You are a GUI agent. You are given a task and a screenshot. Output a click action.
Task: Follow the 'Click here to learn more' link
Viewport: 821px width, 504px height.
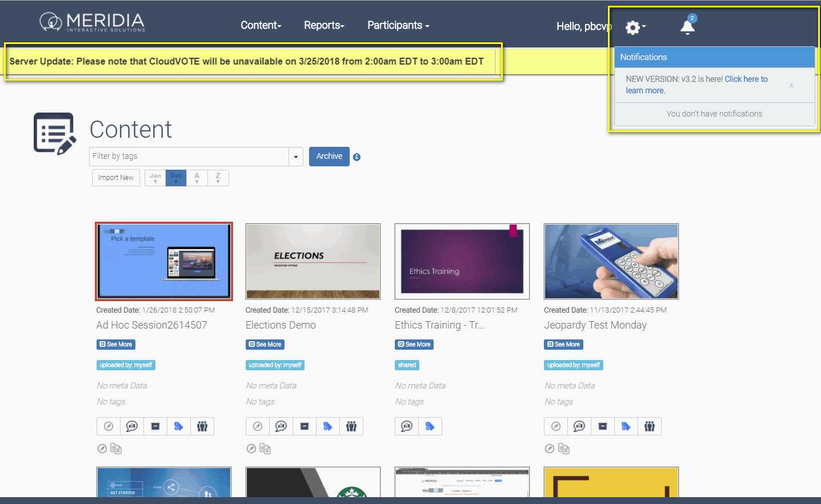point(746,79)
